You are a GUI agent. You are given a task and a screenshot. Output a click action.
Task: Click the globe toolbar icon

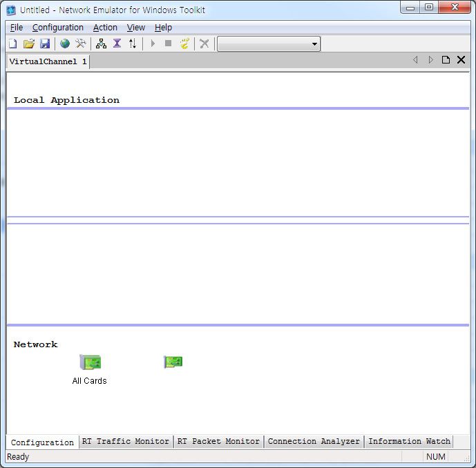[65, 43]
